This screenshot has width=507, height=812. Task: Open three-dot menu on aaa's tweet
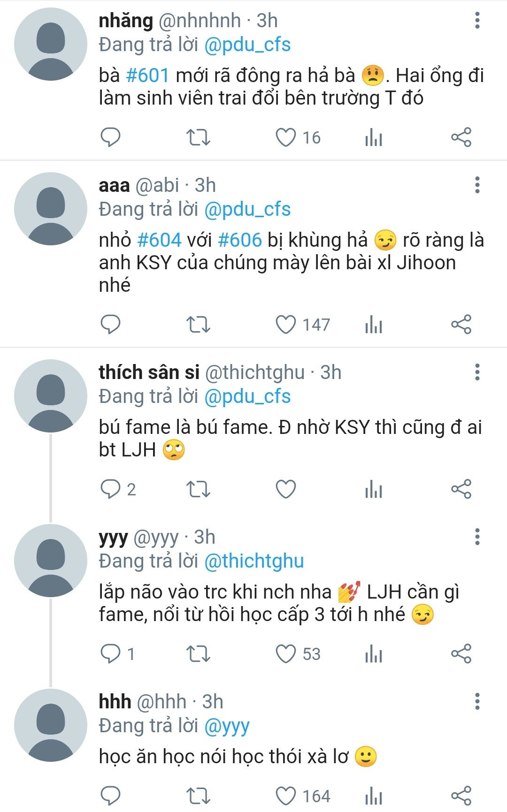(477, 185)
